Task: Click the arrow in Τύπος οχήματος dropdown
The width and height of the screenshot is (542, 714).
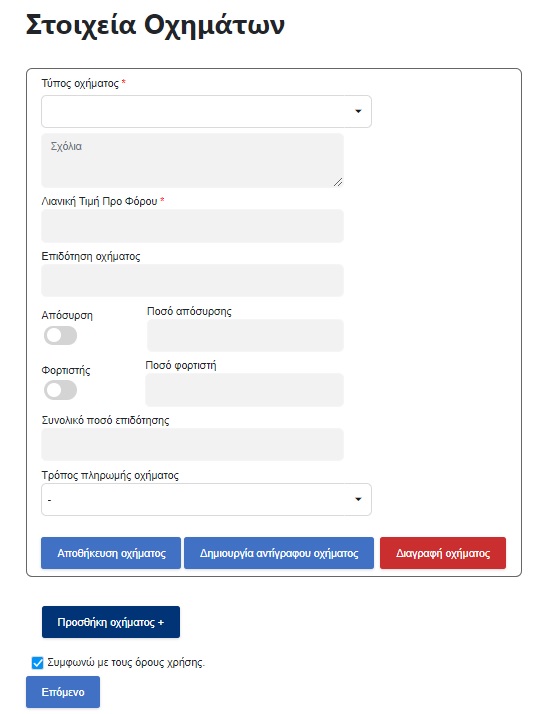Action: click(358, 112)
